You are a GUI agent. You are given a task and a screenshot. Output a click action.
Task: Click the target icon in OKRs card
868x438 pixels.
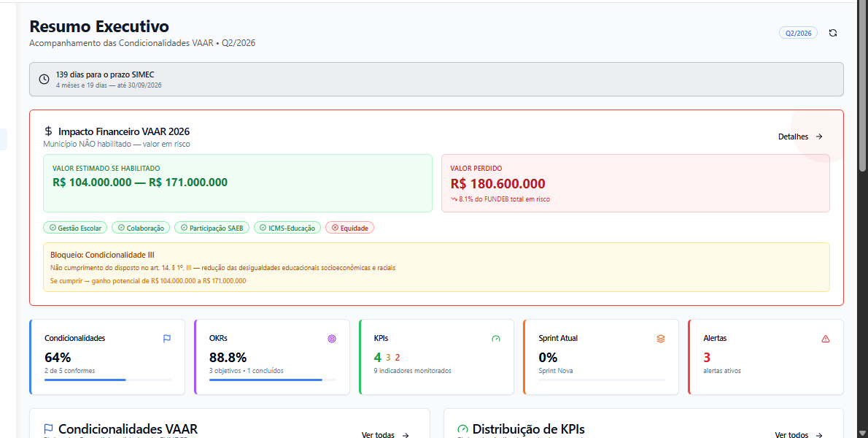point(332,338)
